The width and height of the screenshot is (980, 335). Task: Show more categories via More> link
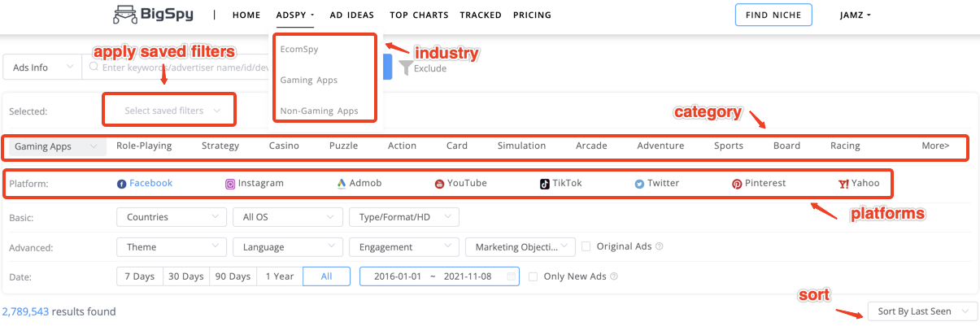coord(934,146)
